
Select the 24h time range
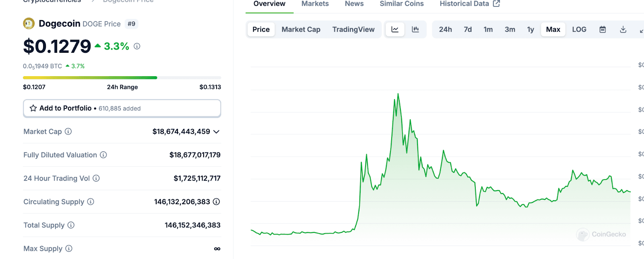point(445,29)
